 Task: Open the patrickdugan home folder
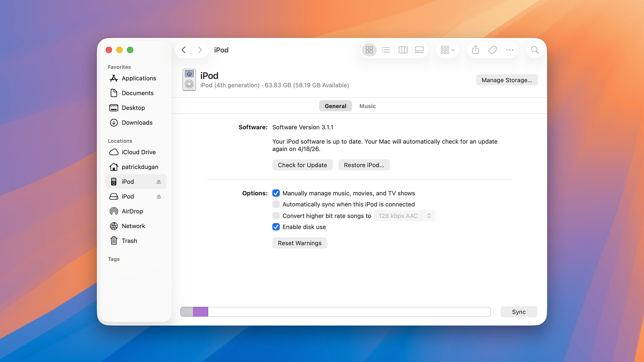136,167
